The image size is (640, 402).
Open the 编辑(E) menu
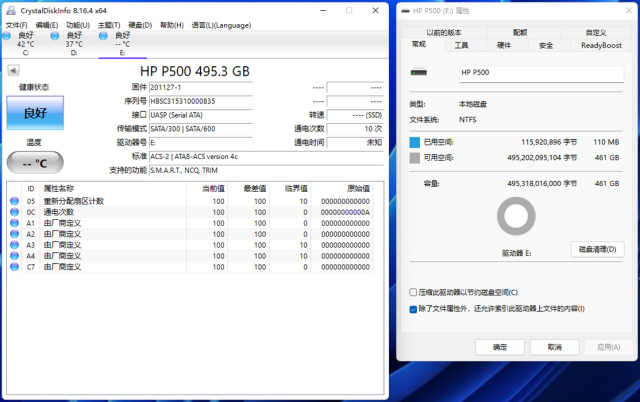47,25
